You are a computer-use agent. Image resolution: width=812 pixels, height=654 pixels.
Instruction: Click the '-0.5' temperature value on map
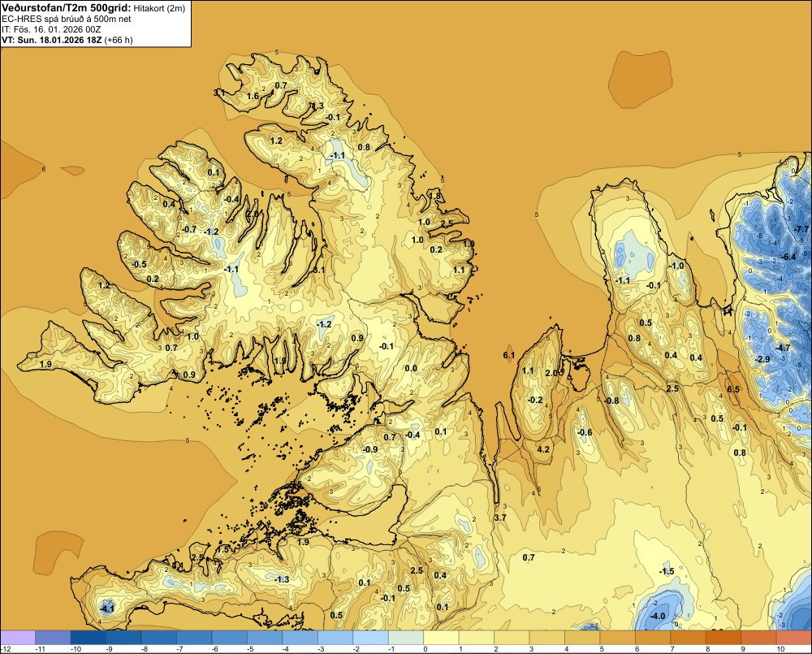point(139,264)
